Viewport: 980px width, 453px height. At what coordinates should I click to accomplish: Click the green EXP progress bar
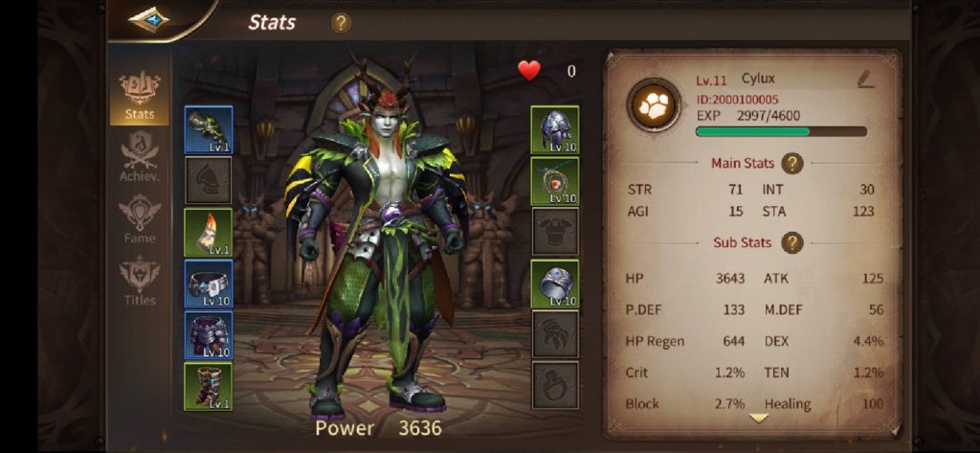tap(781, 131)
